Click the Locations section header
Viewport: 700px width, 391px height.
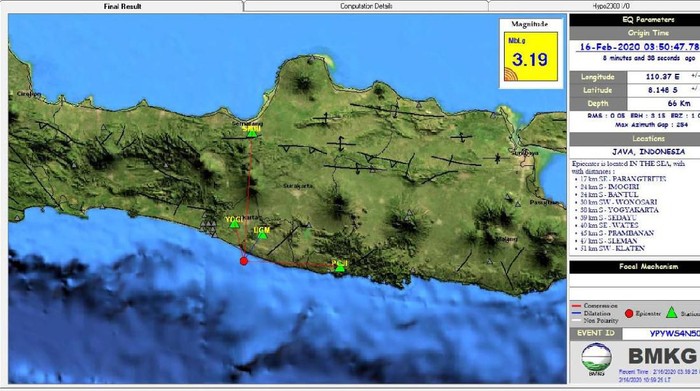pos(635,139)
